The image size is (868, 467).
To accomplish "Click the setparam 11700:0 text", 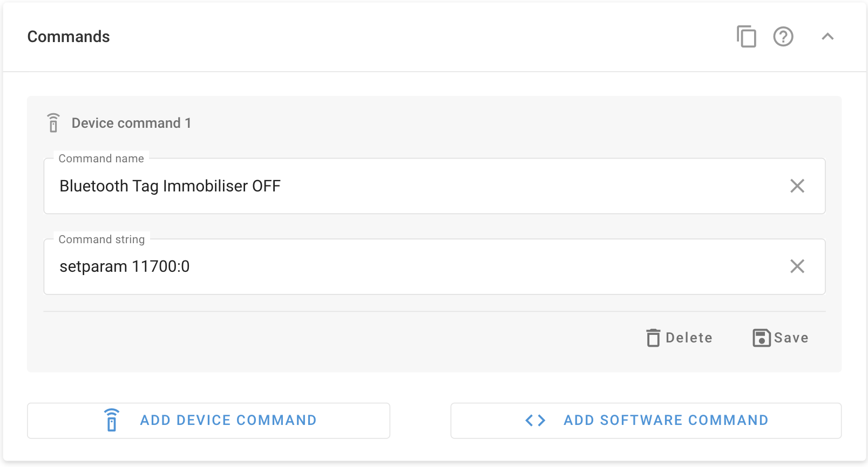I will [125, 266].
